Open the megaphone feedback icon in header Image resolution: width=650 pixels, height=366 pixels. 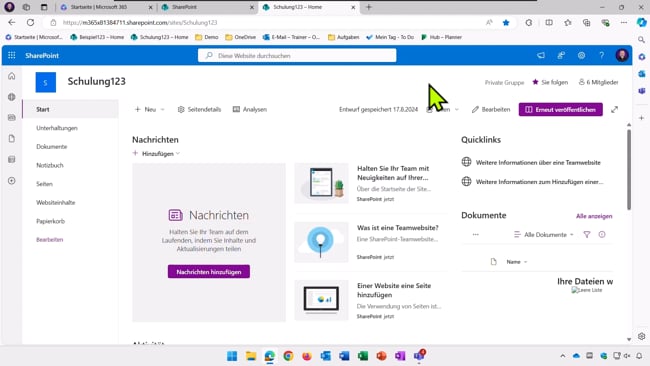(541, 56)
